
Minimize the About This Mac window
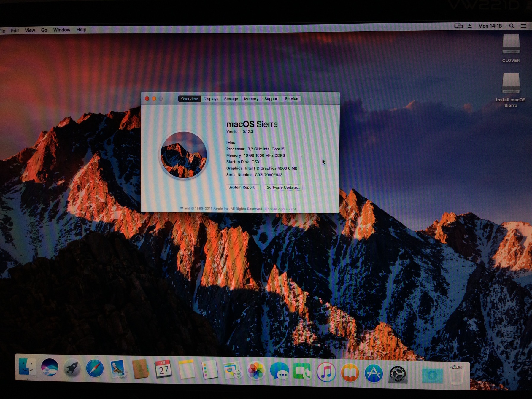click(154, 98)
